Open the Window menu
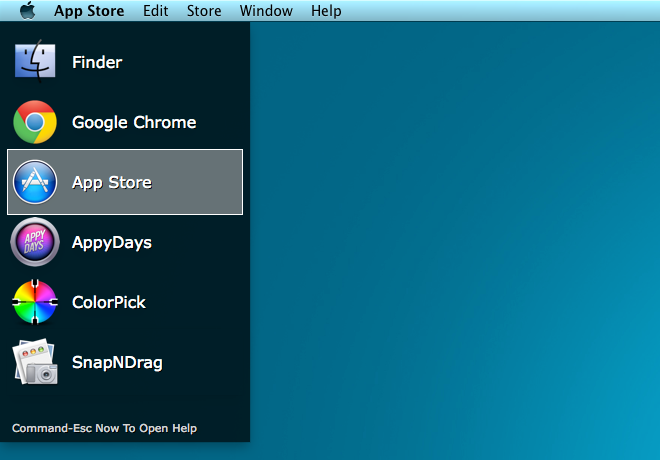The image size is (660, 460). point(266,11)
